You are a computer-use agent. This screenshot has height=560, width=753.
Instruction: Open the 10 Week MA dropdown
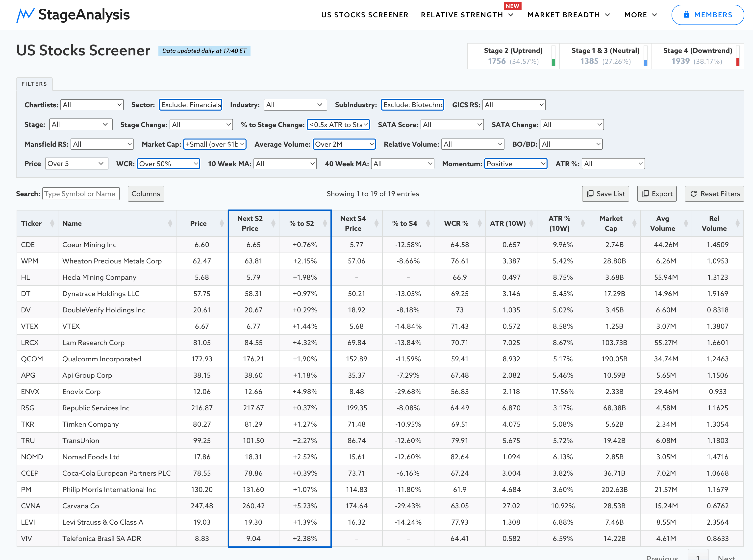[x=285, y=164]
